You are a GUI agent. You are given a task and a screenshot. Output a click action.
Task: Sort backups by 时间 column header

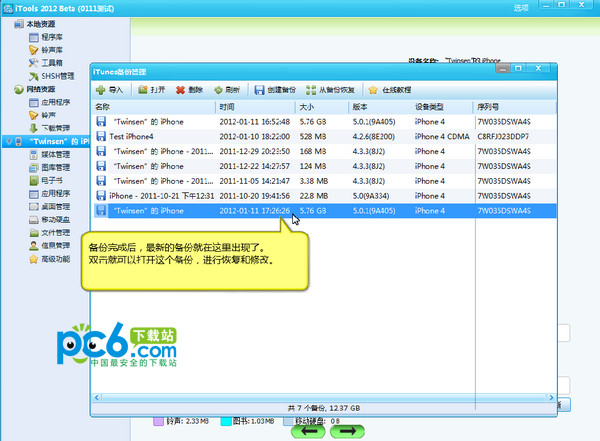256,107
